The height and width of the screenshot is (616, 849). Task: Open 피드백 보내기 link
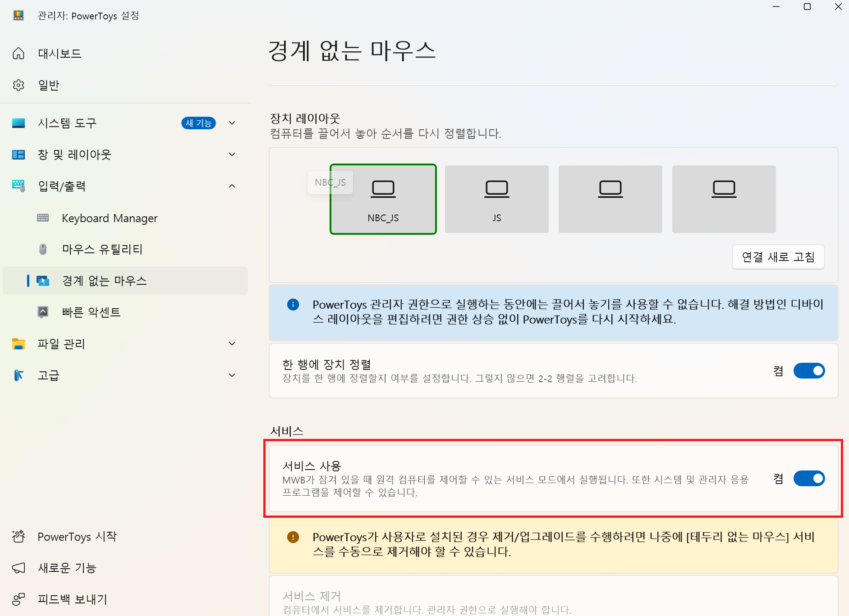(125, 599)
